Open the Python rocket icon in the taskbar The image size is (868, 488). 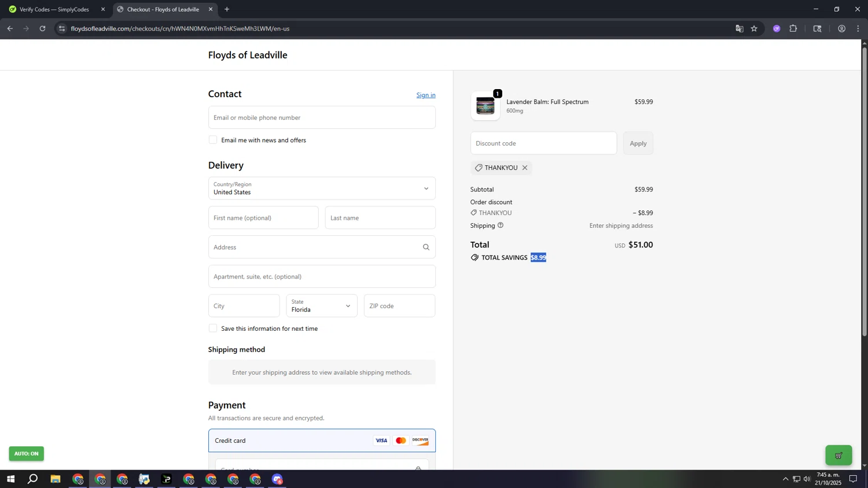coord(144,479)
